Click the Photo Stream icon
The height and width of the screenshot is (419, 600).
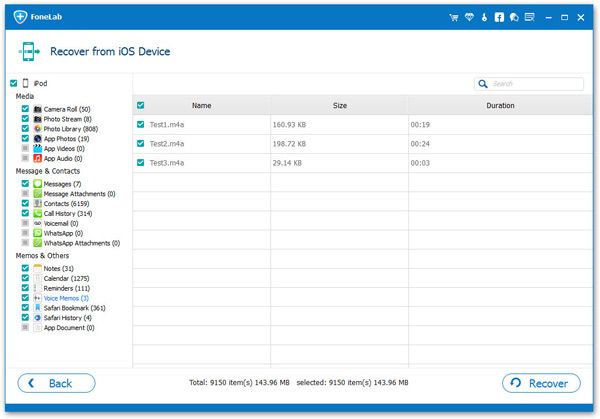38,119
